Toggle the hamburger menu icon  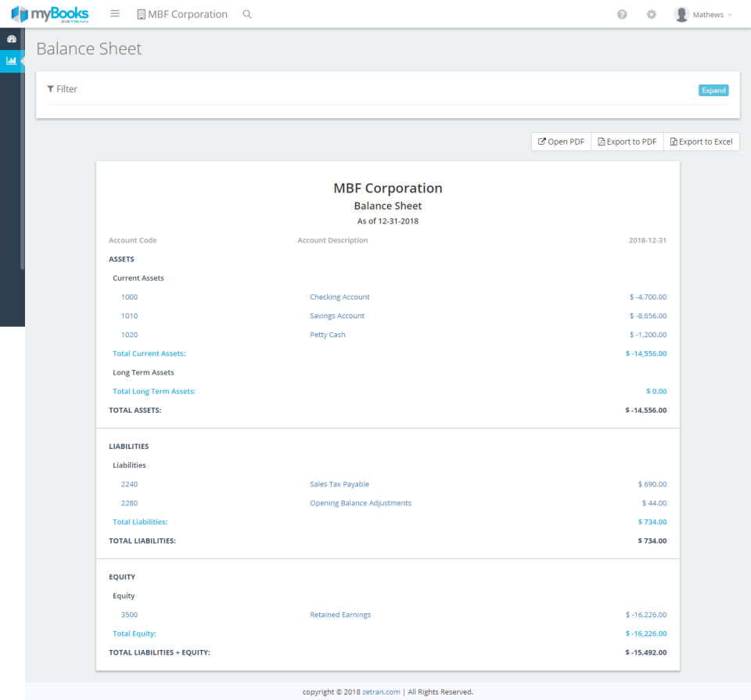point(115,13)
